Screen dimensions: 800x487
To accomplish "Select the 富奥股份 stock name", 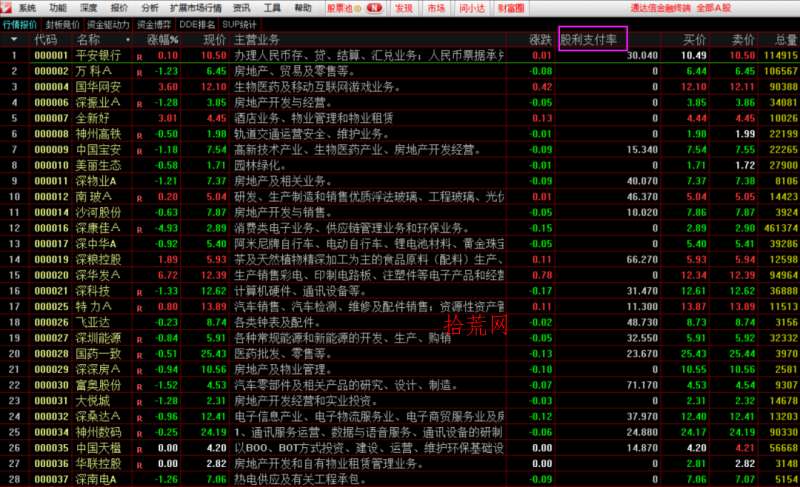I will point(98,385).
